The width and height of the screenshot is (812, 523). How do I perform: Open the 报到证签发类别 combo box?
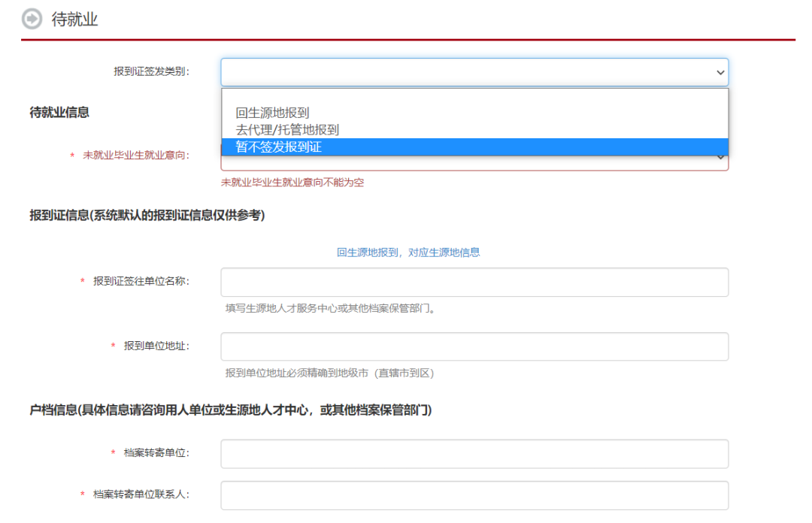[x=466, y=72]
